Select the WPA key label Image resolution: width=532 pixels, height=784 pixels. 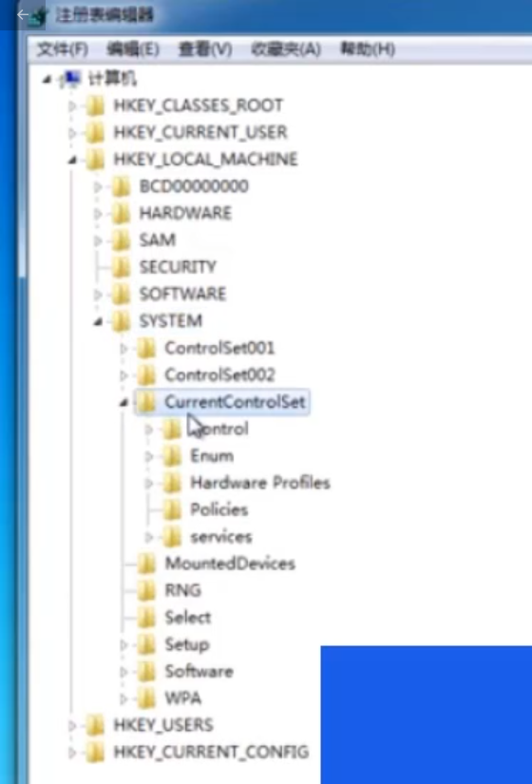pos(183,698)
